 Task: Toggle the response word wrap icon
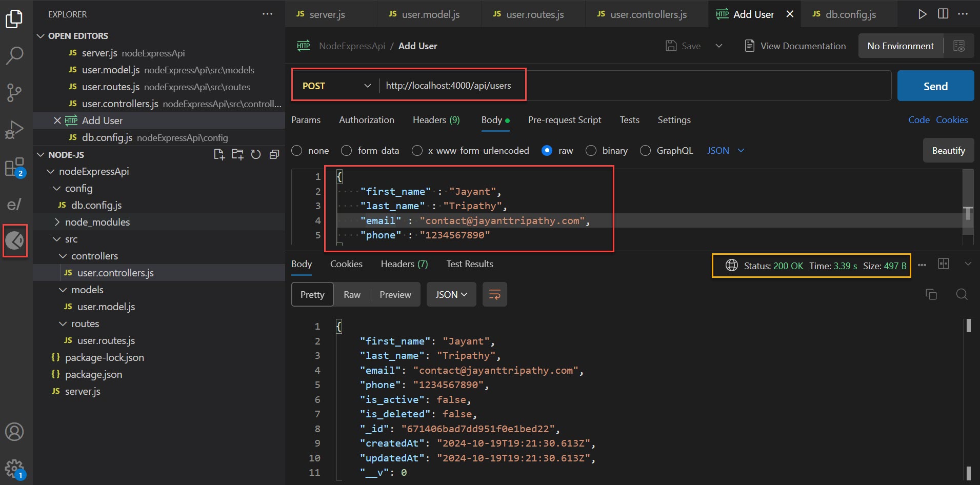click(494, 295)
